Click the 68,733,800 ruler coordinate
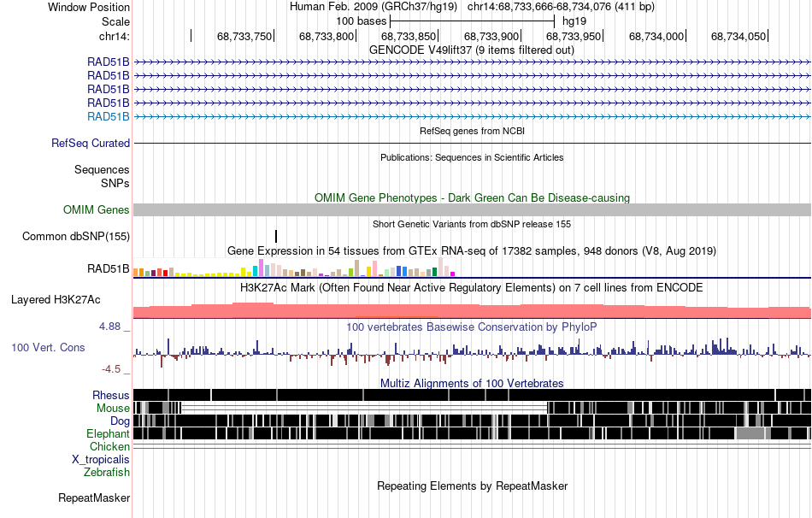This screenshot has height=518, width=812. click(x=327, y=36)
